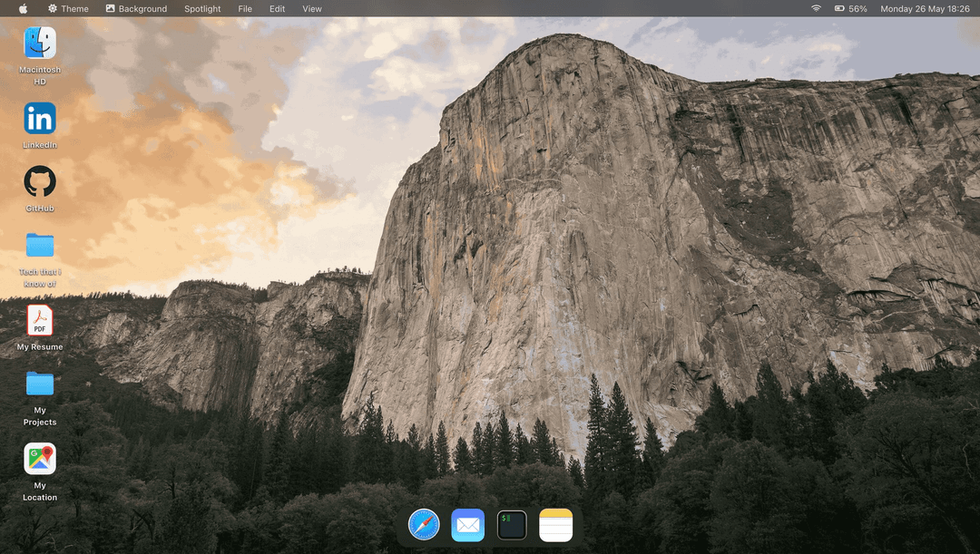This screenshot has height=554, width=980.
Task: Open the Edit menu
Action: click(277, 8)
